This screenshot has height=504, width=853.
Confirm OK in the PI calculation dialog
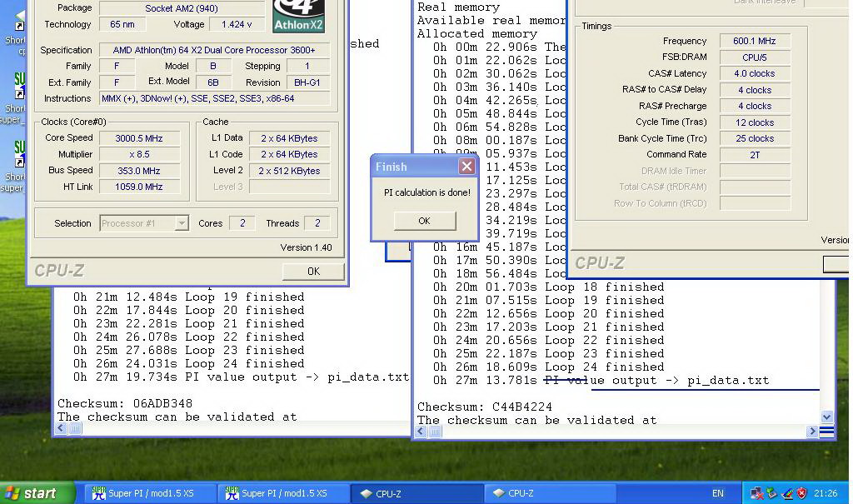[x=424, y=221]
